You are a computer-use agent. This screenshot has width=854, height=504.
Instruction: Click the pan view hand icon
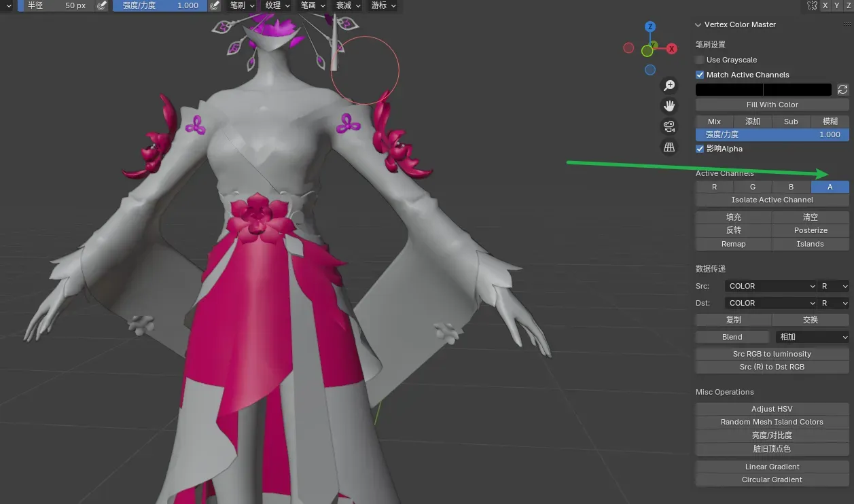click(x=669, y=106)
